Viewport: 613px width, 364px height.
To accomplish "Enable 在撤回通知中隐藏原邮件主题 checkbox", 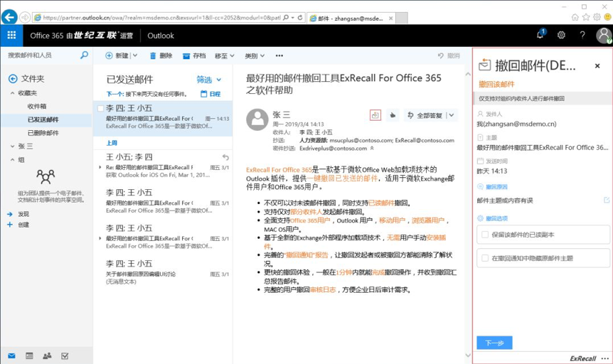I will [x=485, y=258].
